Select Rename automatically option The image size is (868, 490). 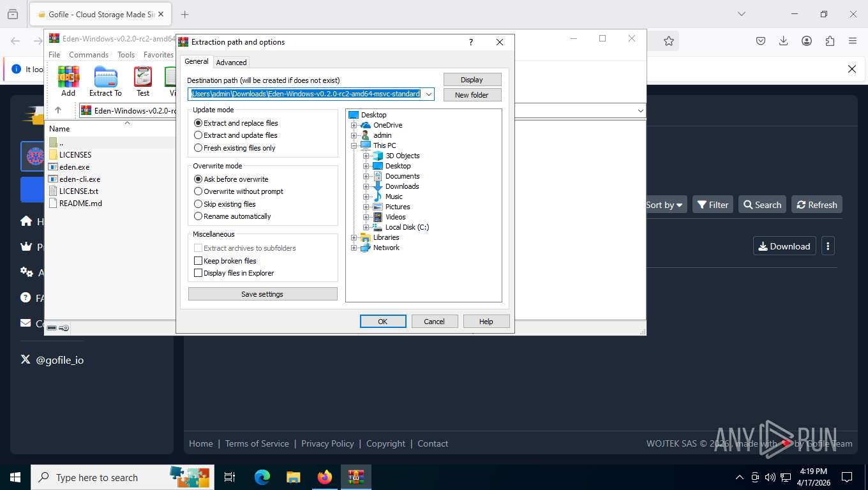[x=232, y=216]
